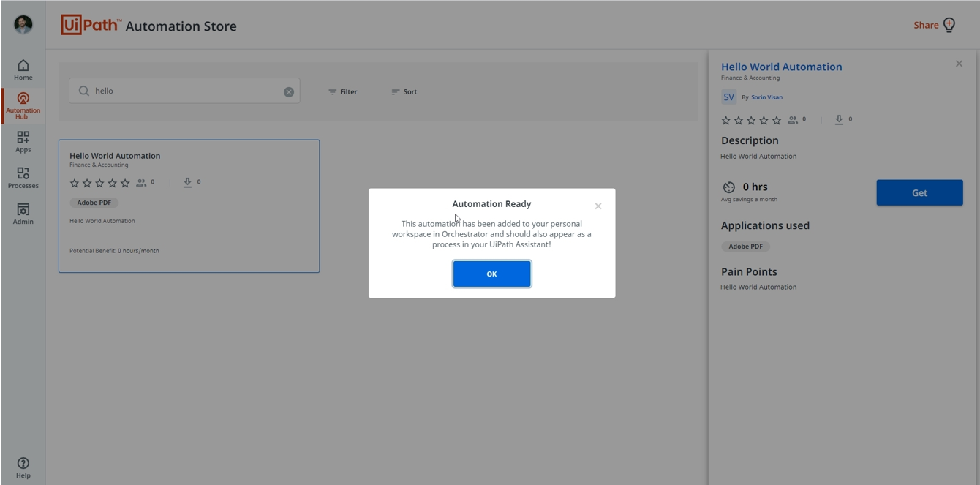Select 'Potential Benefit: 0 hours/month' text
This screenshot has height=485, width=980.
(114, 251)
